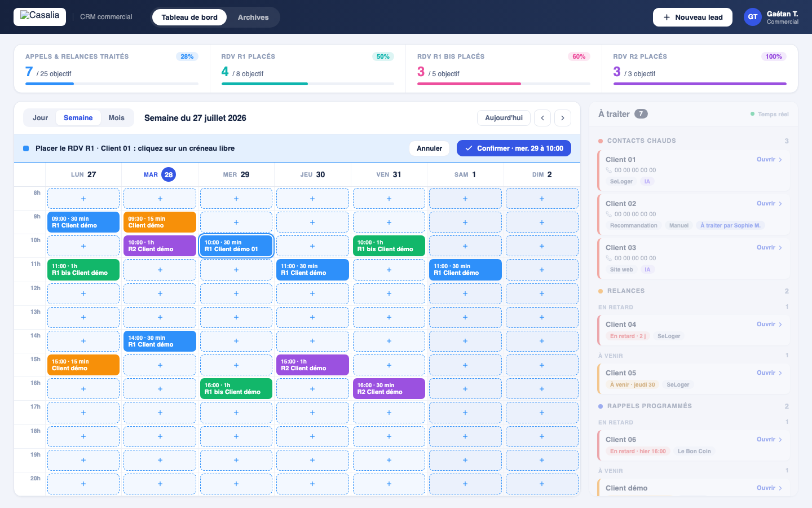Select the Jour calendar view
The width and height of the screenshot is (812, 508).
click(x=40, y=118)
